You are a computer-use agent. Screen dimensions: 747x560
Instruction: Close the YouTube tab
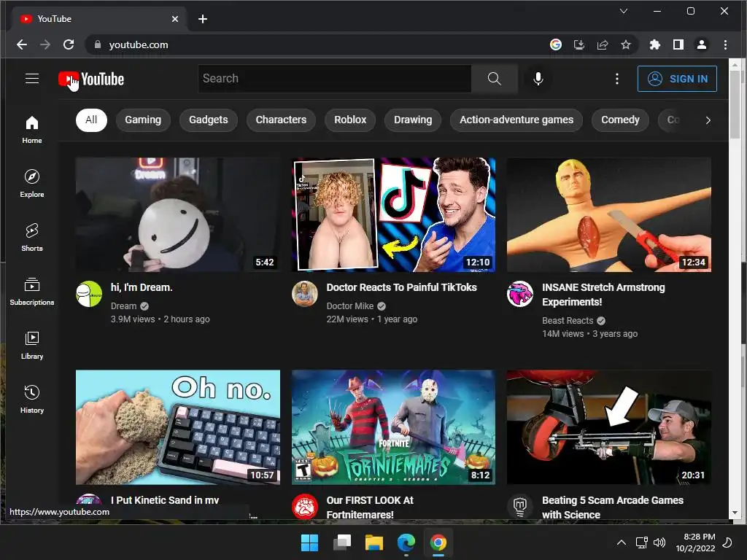[175, 19]
